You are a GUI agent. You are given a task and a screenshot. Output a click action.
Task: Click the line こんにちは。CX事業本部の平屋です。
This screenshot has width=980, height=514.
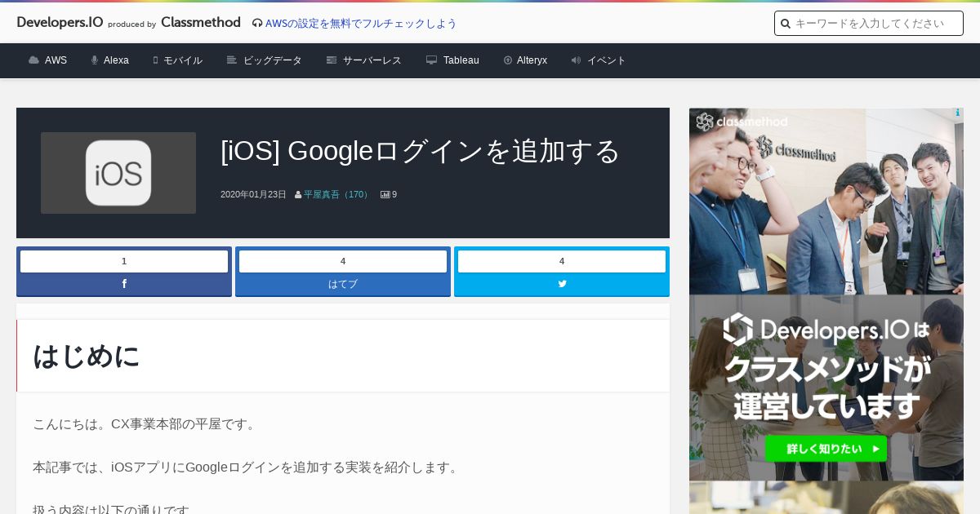[146, 424]
